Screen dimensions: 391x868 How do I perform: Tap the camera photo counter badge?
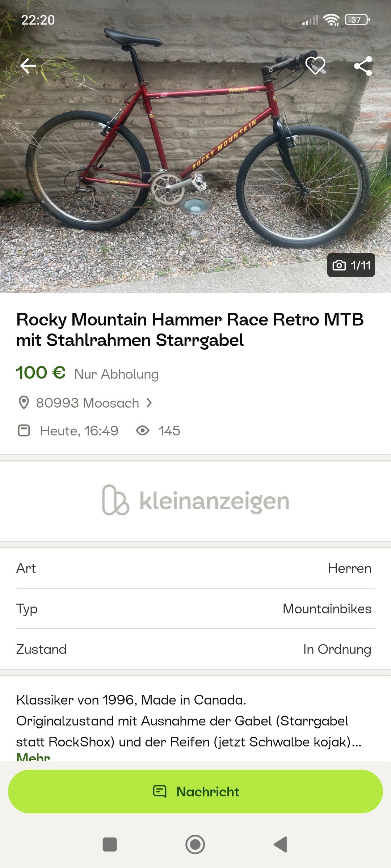(x=351, y=265)
